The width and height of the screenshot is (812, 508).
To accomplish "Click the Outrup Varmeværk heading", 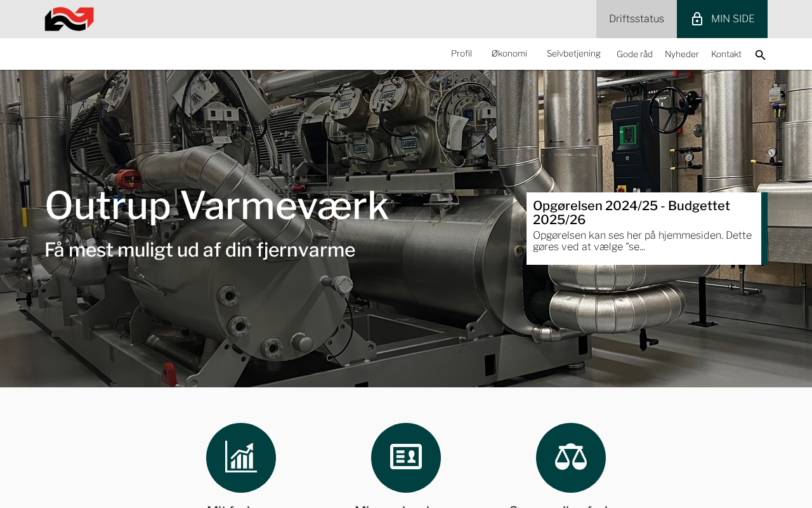I will [216, 205].
